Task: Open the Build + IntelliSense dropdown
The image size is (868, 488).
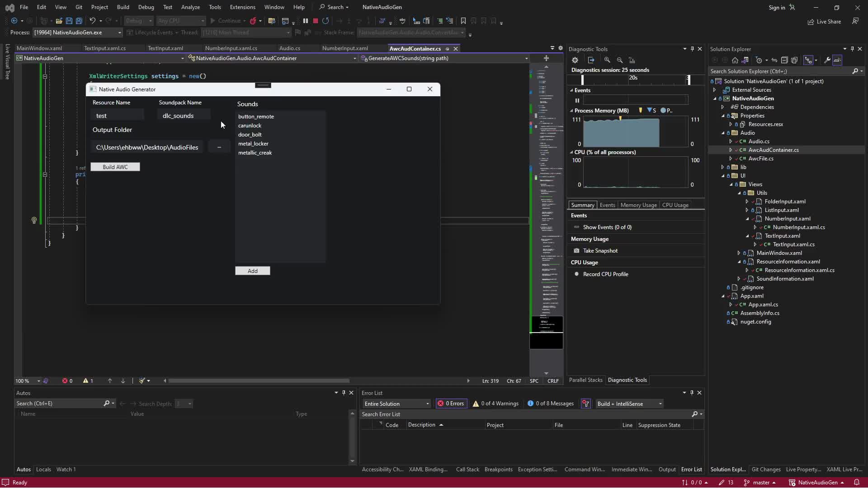Action: (x=629, y=404)
